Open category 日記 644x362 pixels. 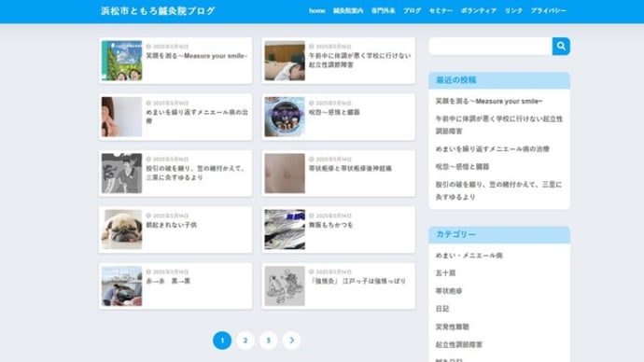coord(442,309)
